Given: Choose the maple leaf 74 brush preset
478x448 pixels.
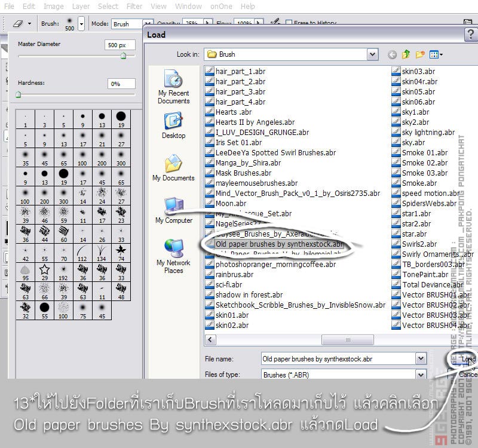Looking at the screenshot, I should pos(121,253).
